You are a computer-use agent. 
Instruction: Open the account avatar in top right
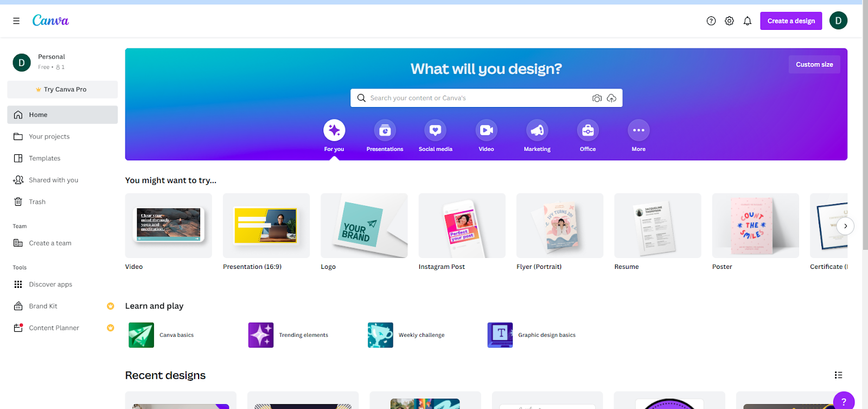click(838, 21)
